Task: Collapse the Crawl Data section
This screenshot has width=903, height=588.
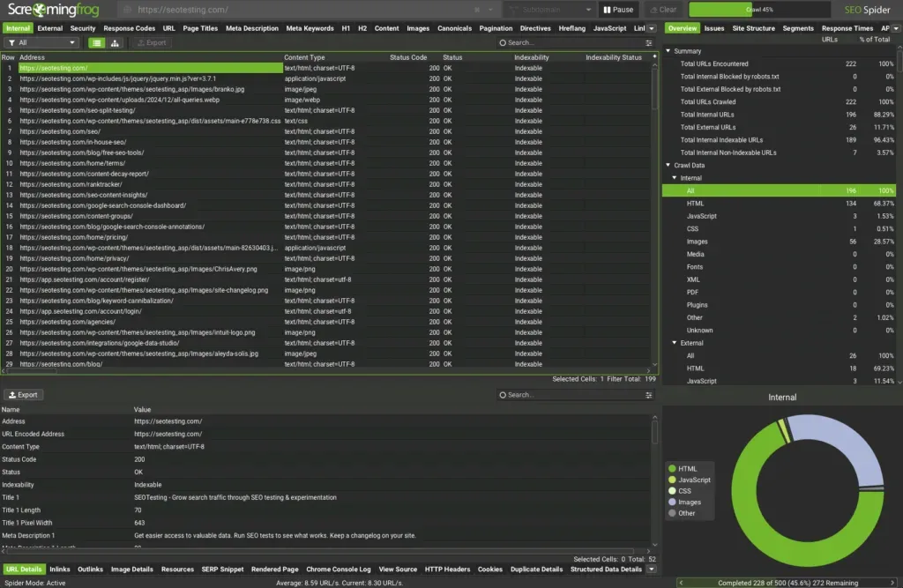Action: [668, 165]
